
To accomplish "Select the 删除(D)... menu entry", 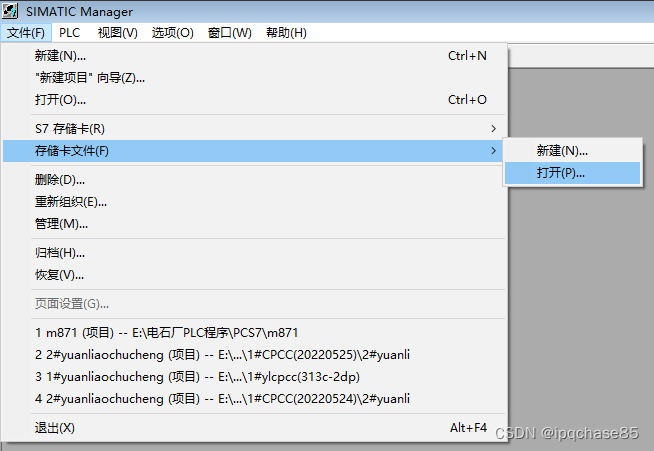I will tap(254, 180).
